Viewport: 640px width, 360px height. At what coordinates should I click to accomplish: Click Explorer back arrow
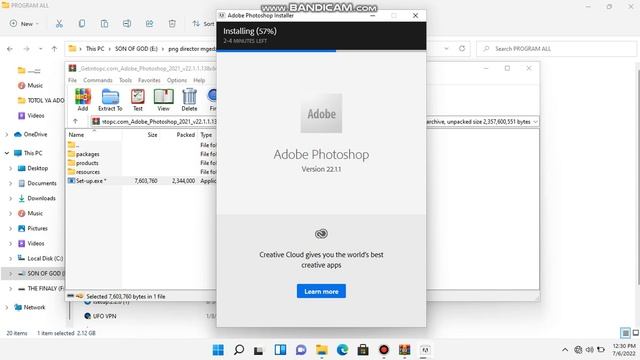(x=10, y=49)
